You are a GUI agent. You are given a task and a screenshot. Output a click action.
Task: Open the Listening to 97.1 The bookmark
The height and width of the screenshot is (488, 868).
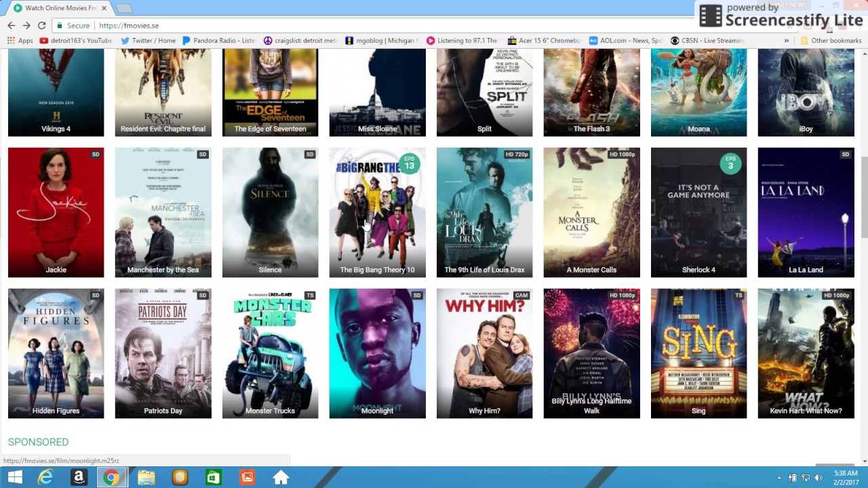pos(462,41)
